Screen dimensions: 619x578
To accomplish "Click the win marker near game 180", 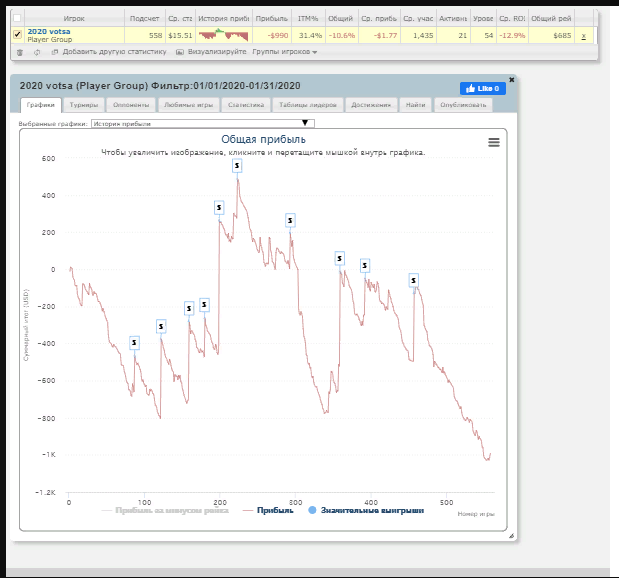I will point(204,305).
